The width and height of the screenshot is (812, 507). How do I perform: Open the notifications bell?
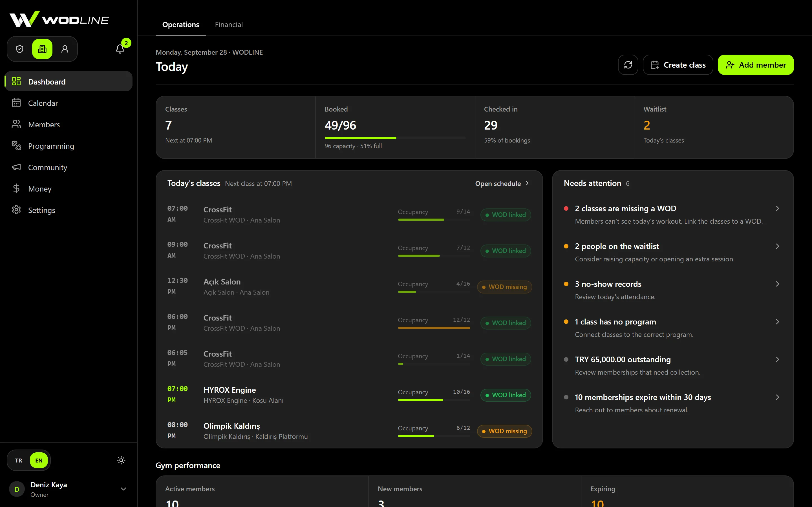pos(120,49)
